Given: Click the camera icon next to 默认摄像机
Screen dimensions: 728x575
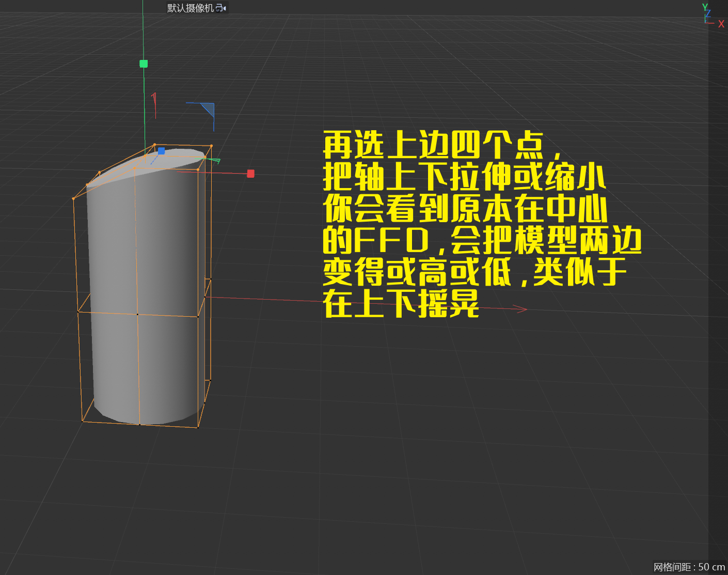Looking at the screenshot, I should pos(221,8).
